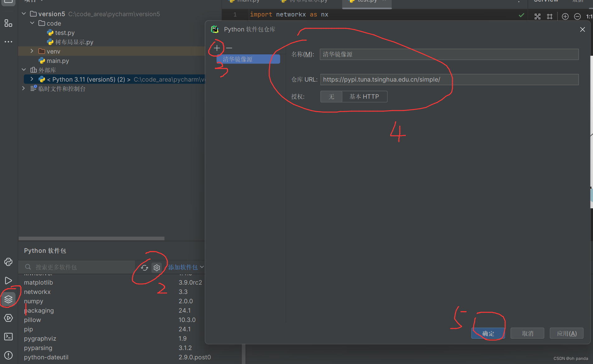Viewport: 593px width, 364px height.
Task: Click the 应用(A) button
Action: (x=567, y=333)
